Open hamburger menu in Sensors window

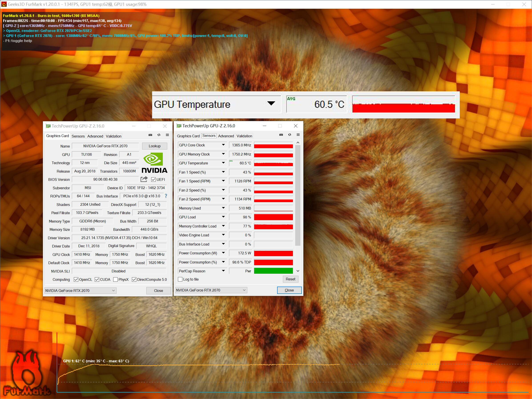(298, 135)
